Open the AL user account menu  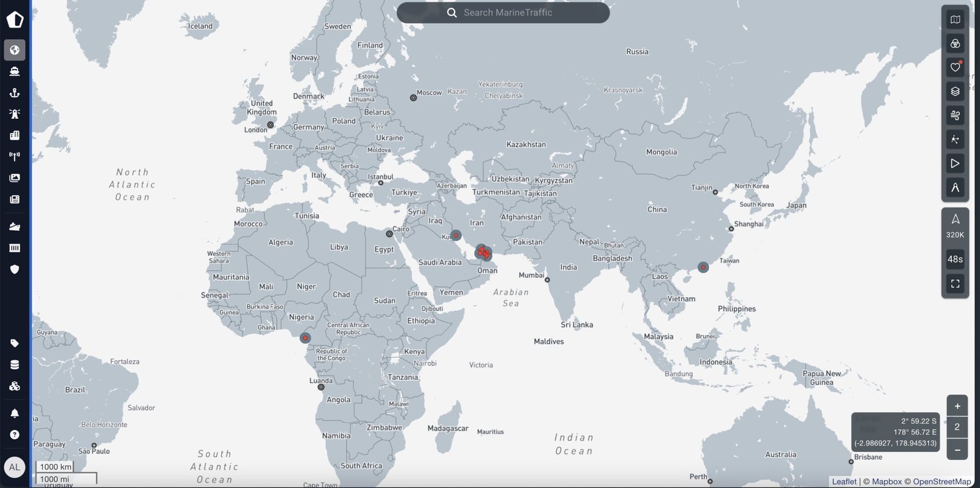coord(15,467)
